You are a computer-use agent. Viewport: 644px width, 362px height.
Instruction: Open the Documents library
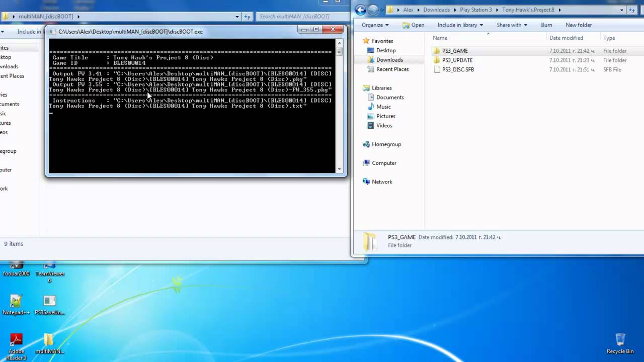(x=390, y=98)
